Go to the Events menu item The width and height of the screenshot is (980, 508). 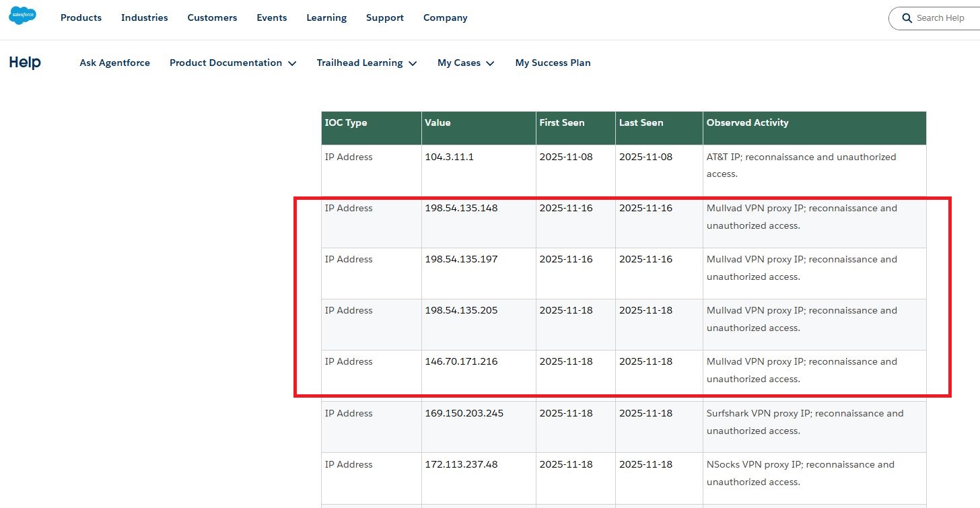point(271,18)
